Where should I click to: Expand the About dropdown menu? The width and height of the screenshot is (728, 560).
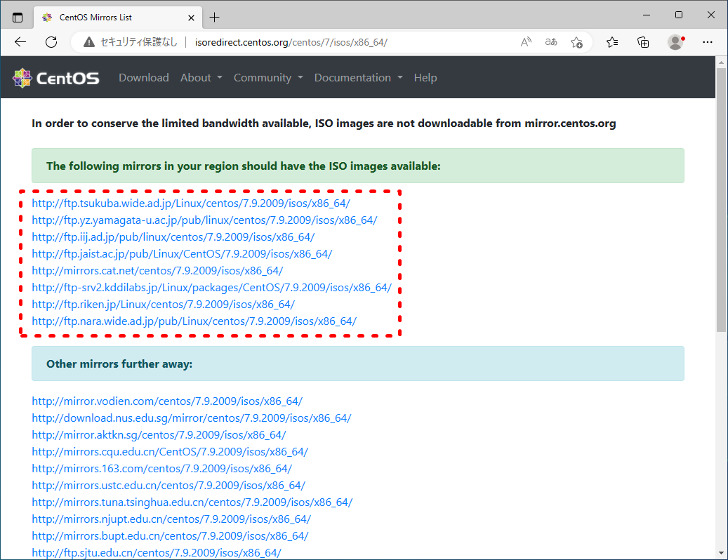(201, 77)
